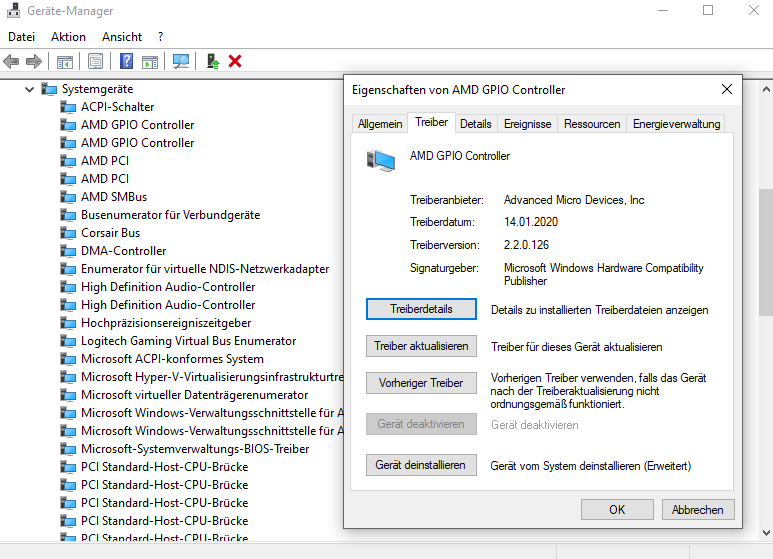Screen dimensions: 773x559
Task: Click the Logitech Gaming Virtual Bus Enumerator icon
Action: (68, 341)
